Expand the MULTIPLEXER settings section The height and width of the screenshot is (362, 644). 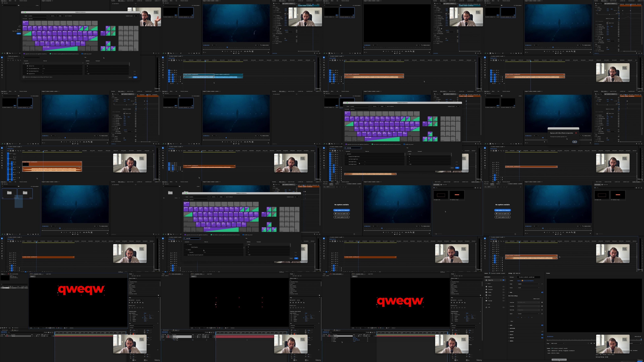tap(509, 329)
